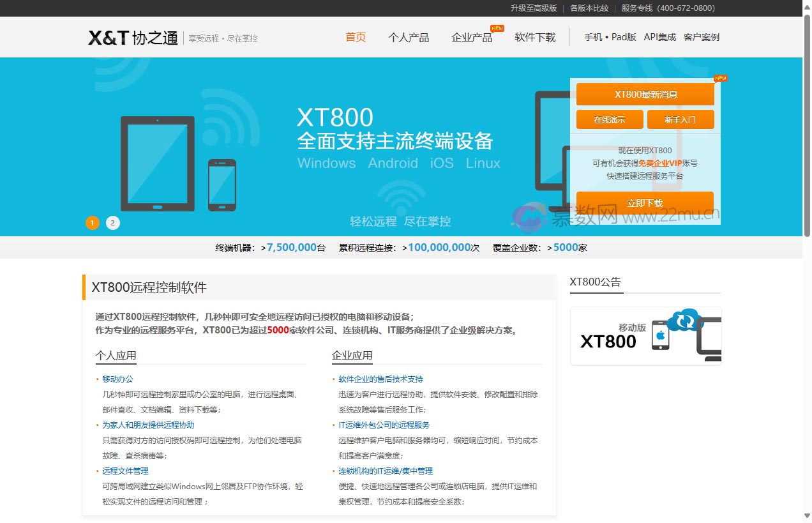Open the 个人产品 menu item
812x523 pixels.
409,37
